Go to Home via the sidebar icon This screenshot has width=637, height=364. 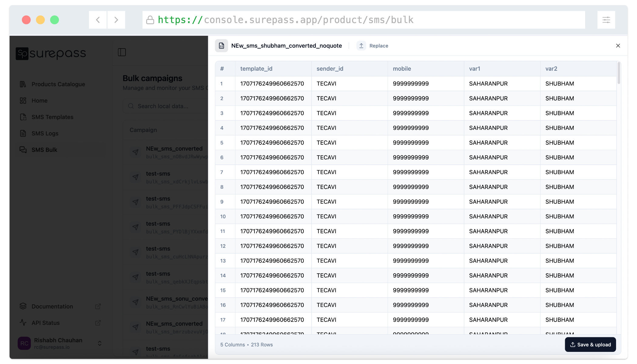[x=23, y=100]
